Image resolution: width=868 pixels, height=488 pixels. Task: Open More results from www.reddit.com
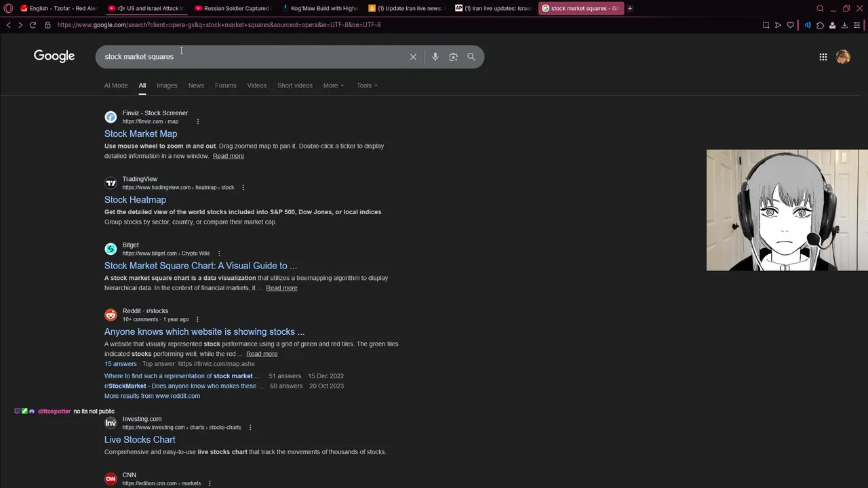[x=152, y=396]
